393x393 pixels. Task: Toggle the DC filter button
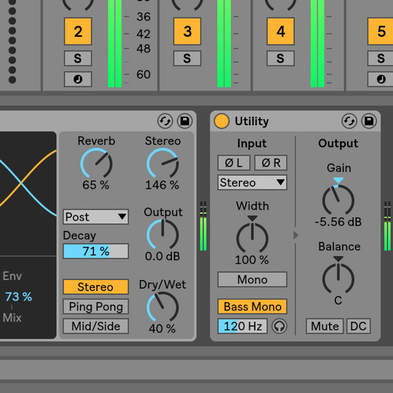pos(358,326)
